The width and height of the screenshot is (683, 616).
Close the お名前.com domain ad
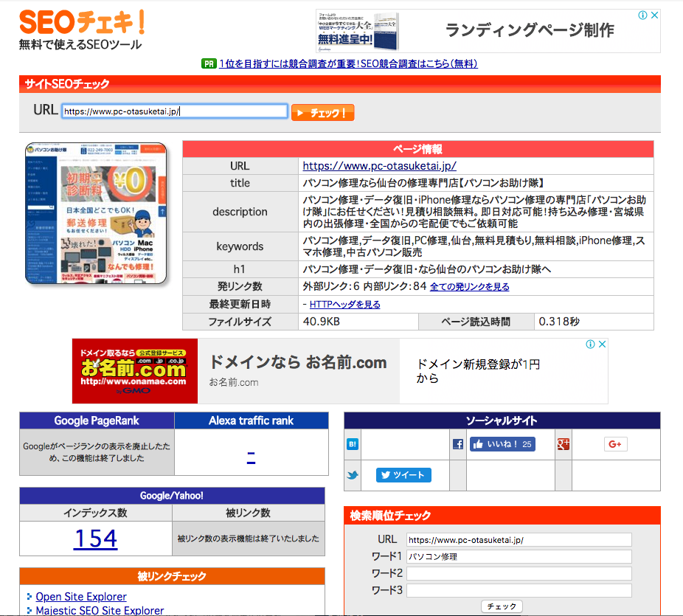pos(602,345)
